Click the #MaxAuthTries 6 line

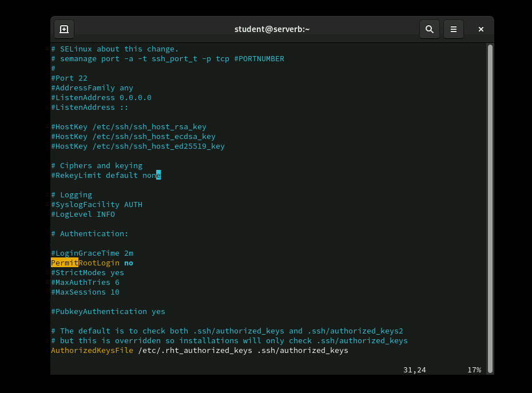(x=85, y=283)
